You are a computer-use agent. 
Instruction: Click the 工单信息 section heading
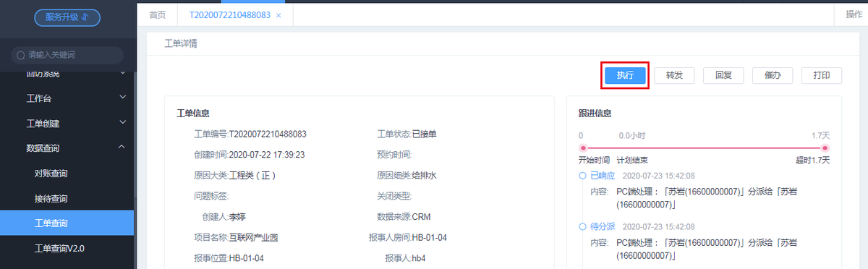193,114
